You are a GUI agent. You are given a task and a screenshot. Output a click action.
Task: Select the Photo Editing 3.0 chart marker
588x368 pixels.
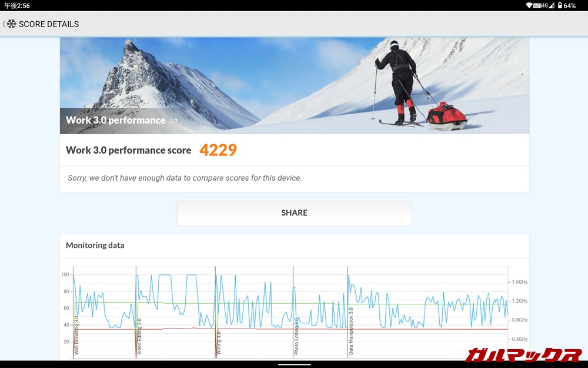tap(296, 339)
